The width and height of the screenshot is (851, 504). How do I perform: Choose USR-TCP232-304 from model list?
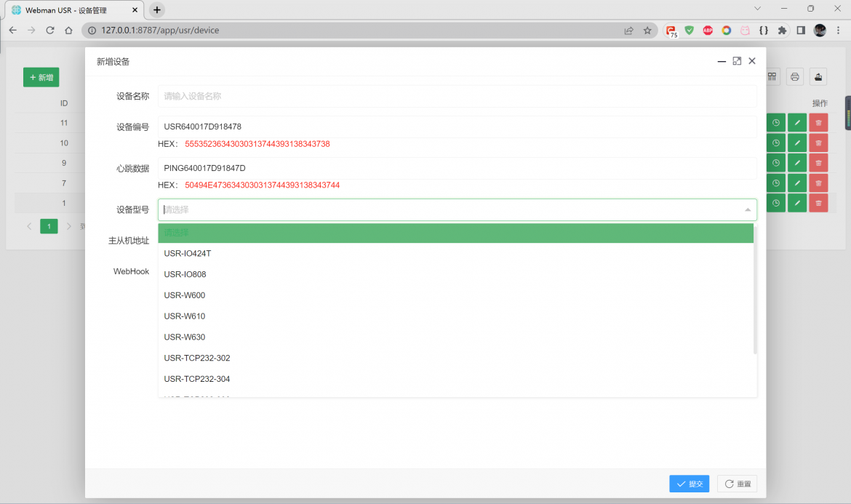455,379
